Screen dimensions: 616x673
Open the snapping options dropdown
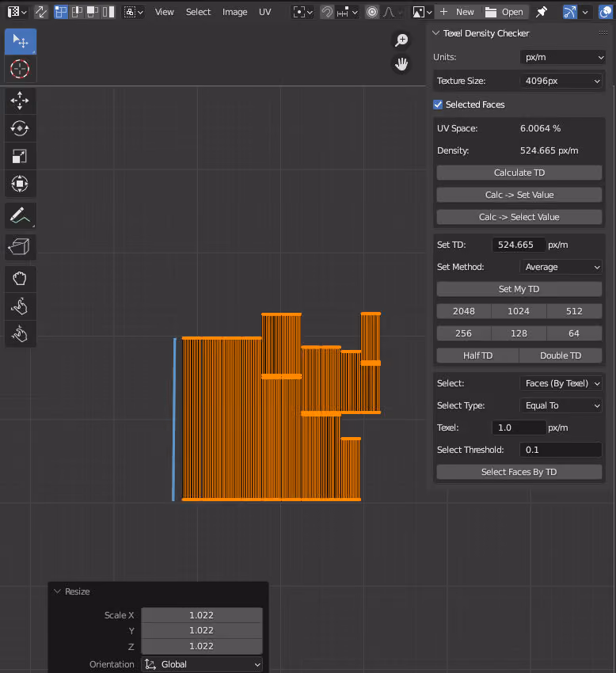click(348, 12)
